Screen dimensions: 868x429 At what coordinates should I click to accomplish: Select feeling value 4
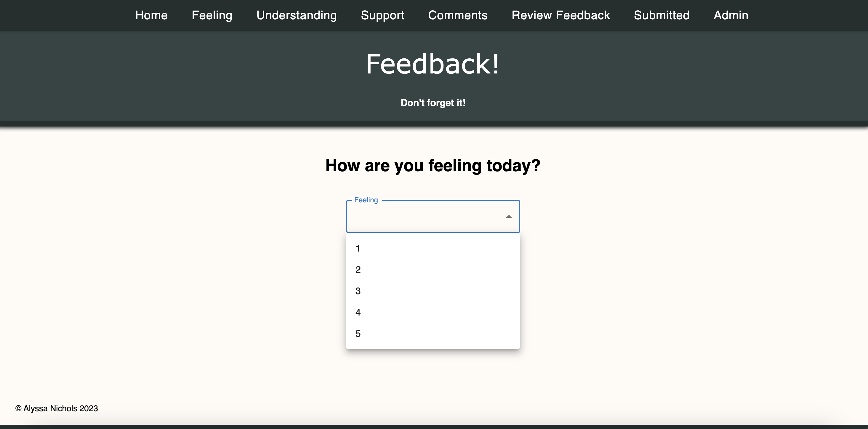coord(433,312)
